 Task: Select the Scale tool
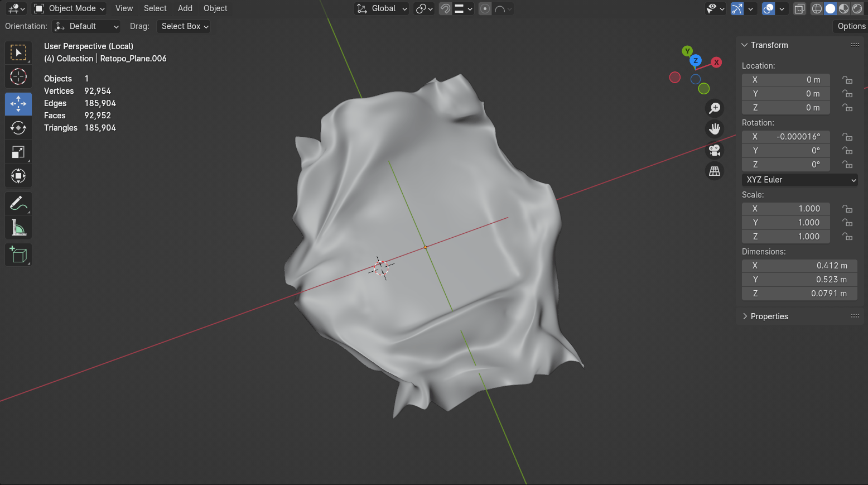coord(18,151)
